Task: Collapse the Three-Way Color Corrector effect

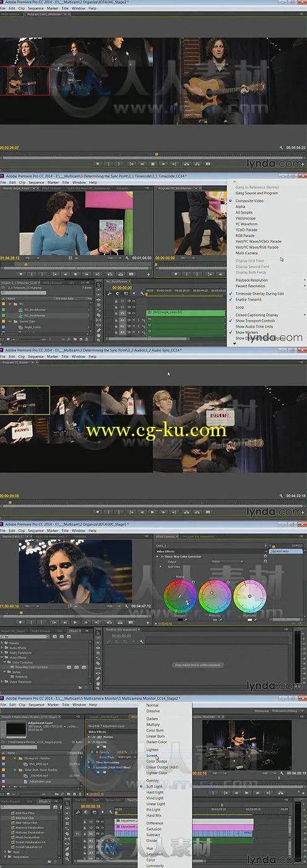Action: tap(157, 556)
